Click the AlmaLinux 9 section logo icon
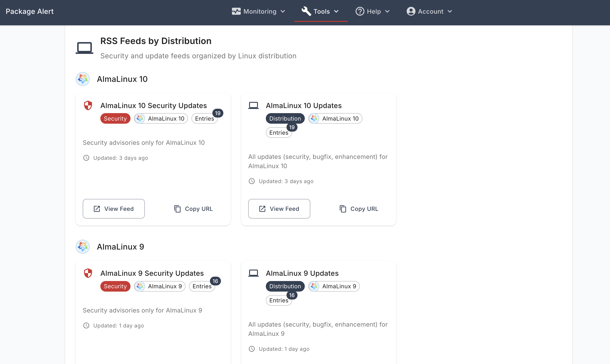This screenshot has width=610, height=364. click(x=83, y=246)
